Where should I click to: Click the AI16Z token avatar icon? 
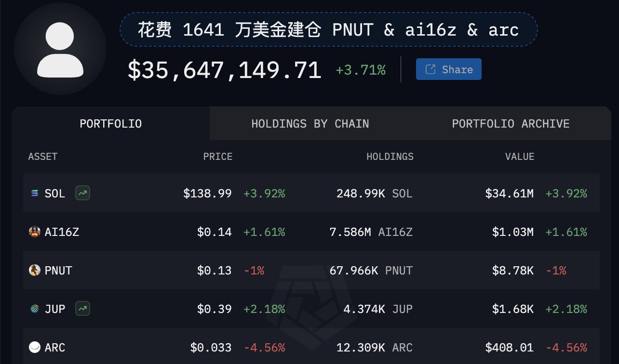[x=34, y=232]
